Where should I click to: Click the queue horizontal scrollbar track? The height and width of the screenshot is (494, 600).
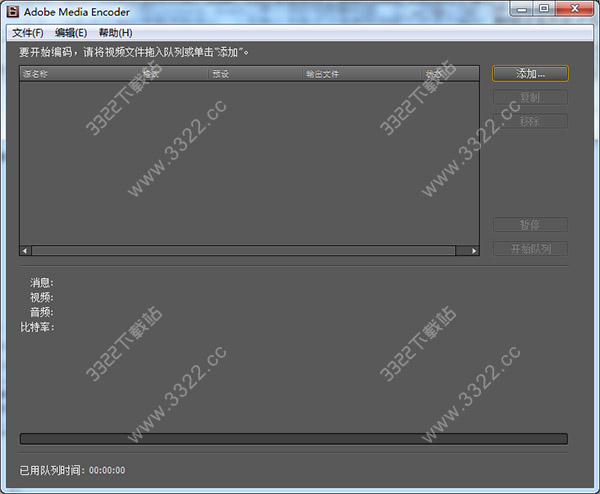click(243, 251)
